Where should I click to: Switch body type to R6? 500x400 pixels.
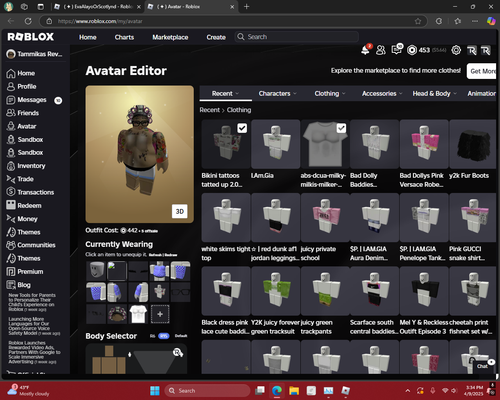pos(153,336)
